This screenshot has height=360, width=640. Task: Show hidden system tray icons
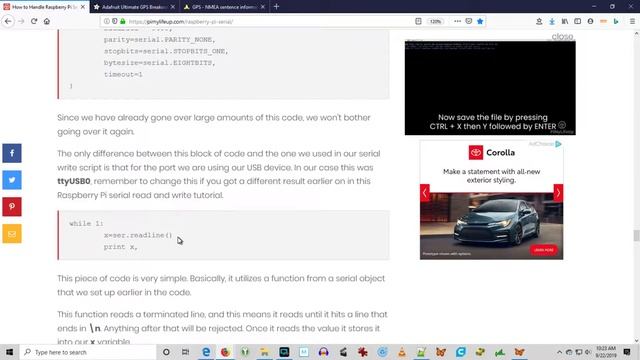point(559,352)
